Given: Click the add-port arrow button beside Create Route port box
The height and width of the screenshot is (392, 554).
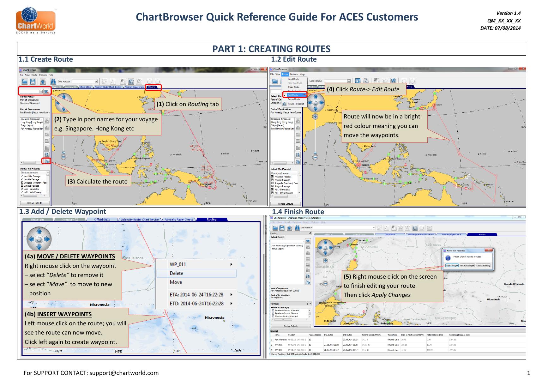Looking at the screenshot, I should 46,92.
